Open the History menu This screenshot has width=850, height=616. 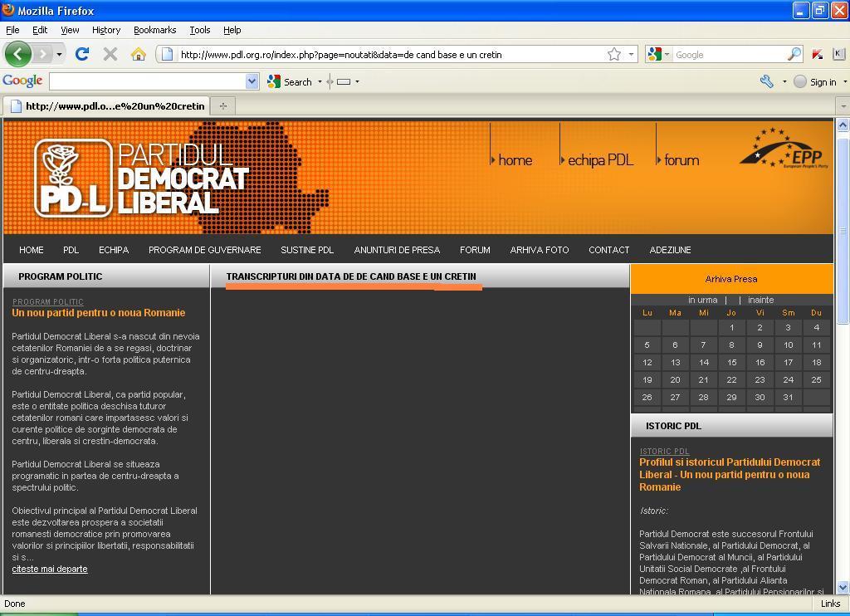[105, 30]
